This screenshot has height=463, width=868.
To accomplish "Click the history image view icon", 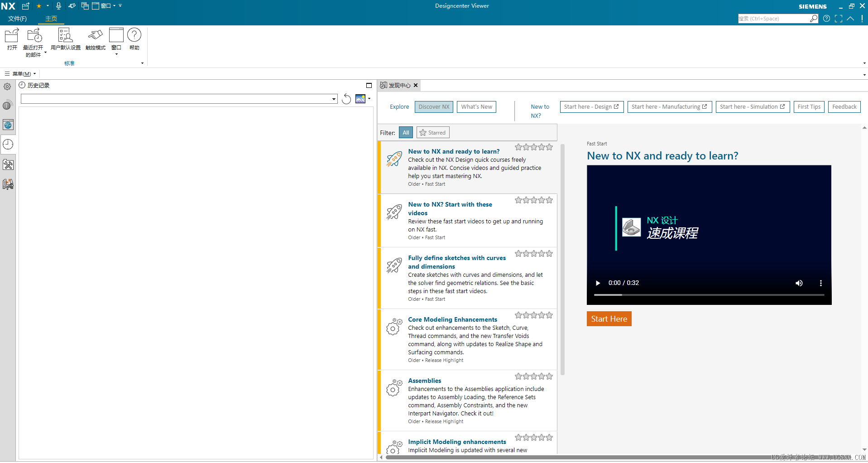I will click(x=360, y=99).
